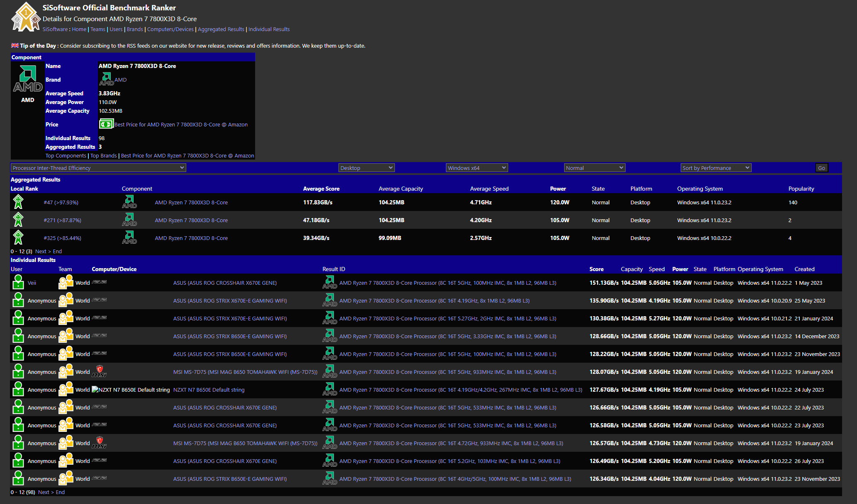This screenshot has width=857, height=504.
Task: Open the Windows x64 dropdown
Action: pyautogui.click(x=477, y=167)
